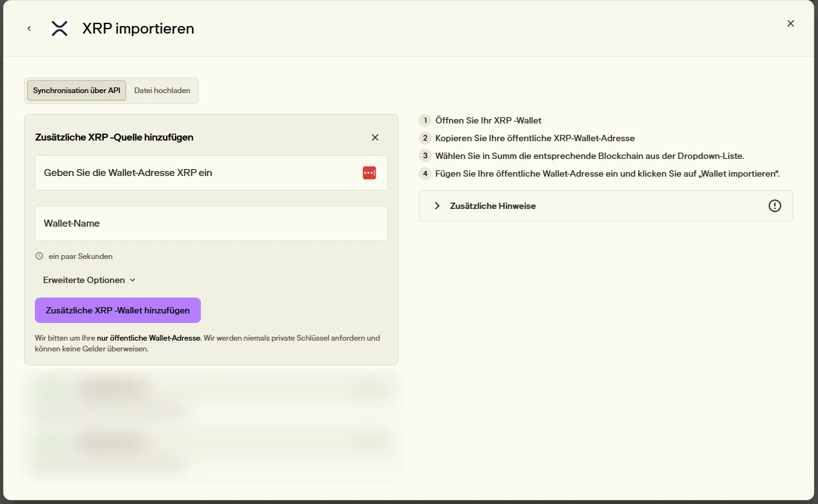The image size is (818, 504).
Task: Click the red password manager icon
Action: click(369, 173)
